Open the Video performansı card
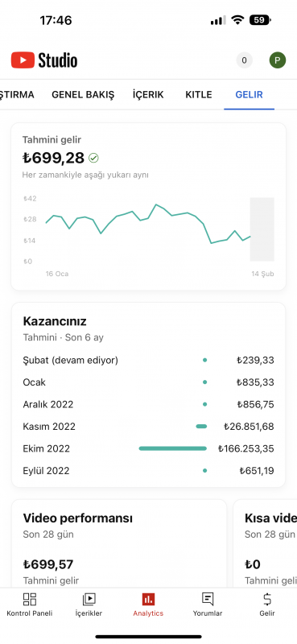 pos(118,543)
